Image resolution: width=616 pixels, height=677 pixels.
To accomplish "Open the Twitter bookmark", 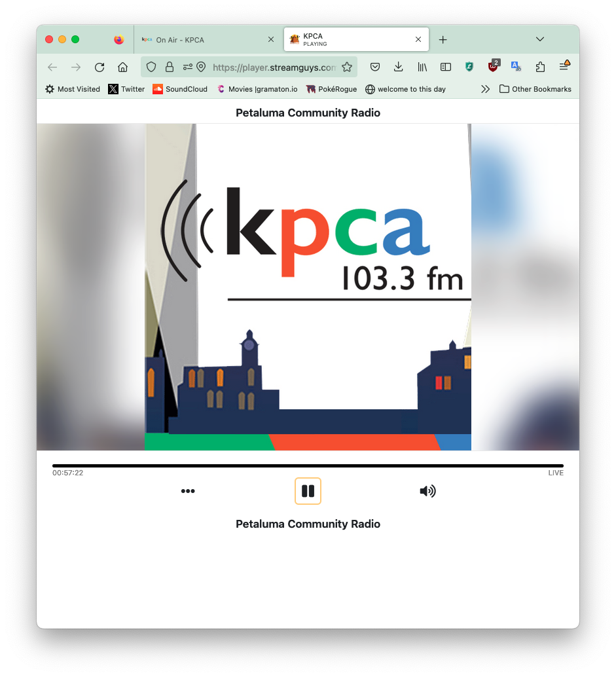I will (126, 89).
